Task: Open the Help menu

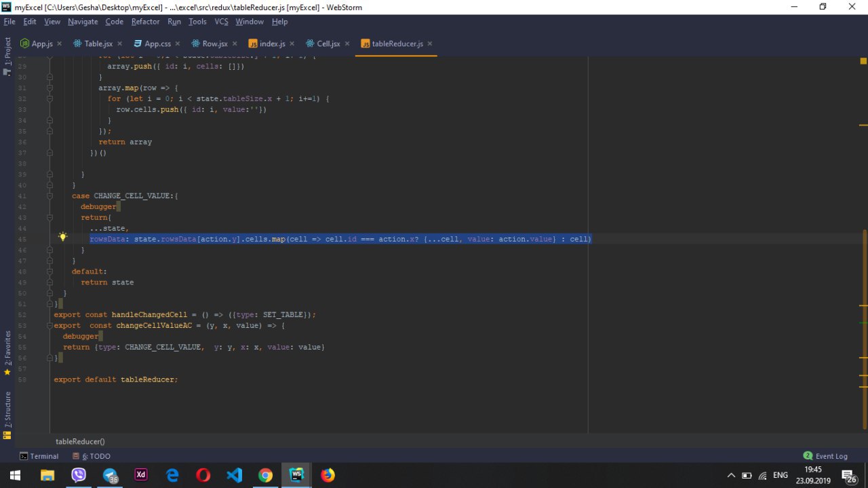Action: tap(279, 22)
